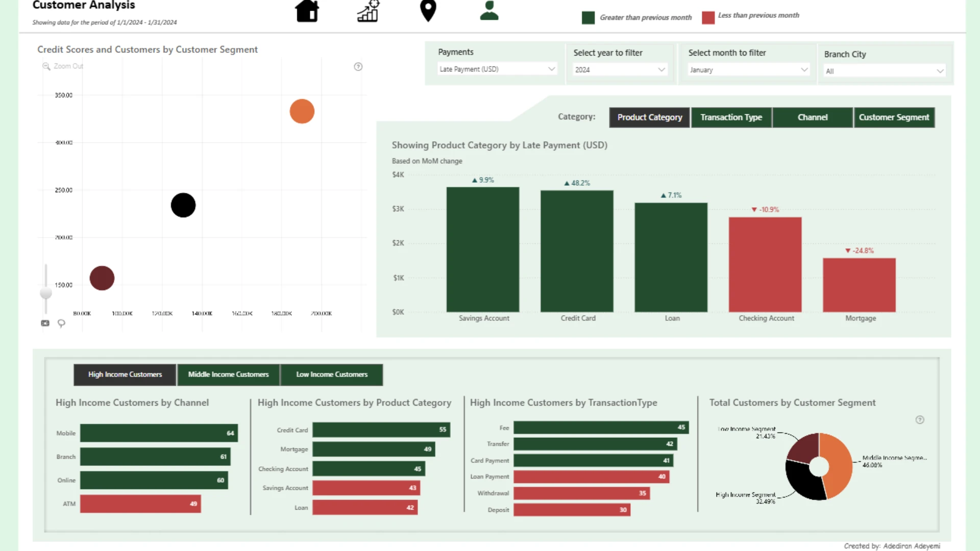Click the Loan bar with value 42
The image size is (980, 551).
365,508
